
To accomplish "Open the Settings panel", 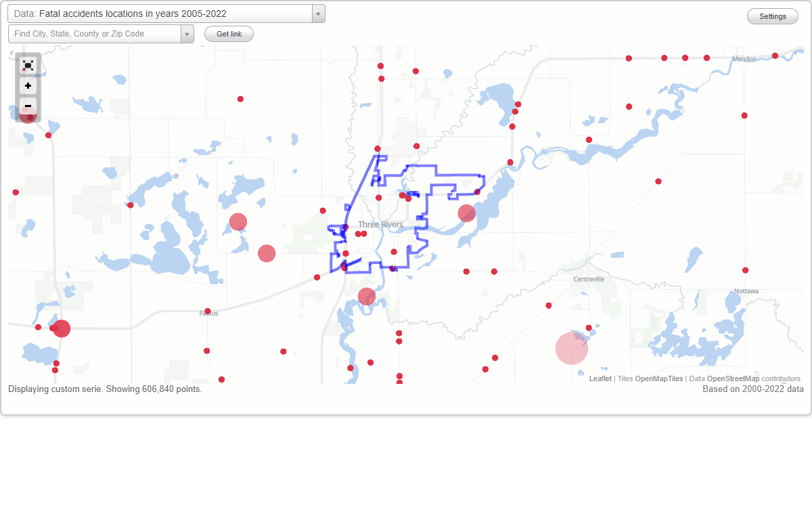I will (772, 16).
